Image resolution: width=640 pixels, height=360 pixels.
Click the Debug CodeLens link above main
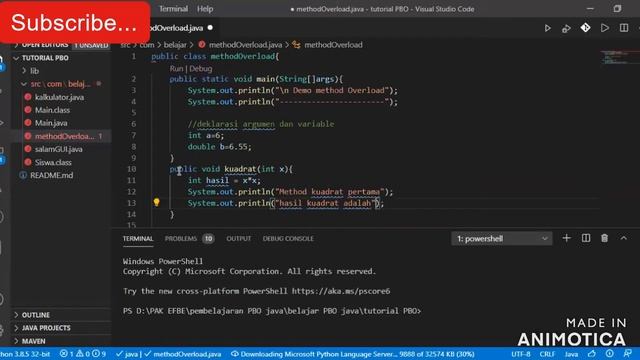[x=200, y=68]
